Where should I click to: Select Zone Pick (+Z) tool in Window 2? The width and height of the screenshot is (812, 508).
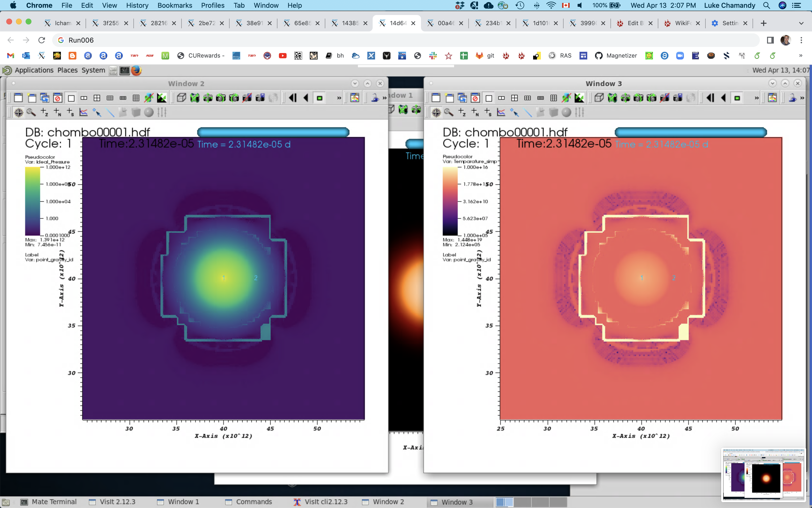(44, 112)
